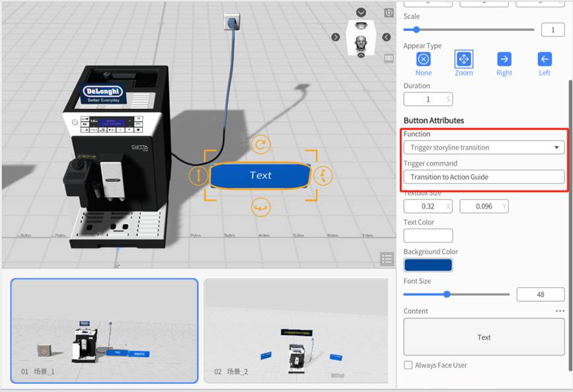This screenshot has width=573, height=392.
Task: Rotate view using down chevron above head cube
Action: pyautogui.click(x=361, y=13)
